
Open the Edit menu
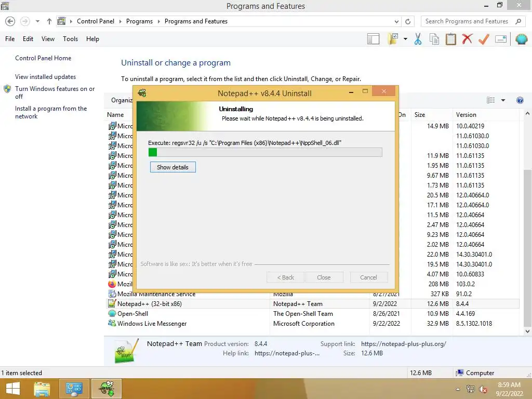(28, 38)
